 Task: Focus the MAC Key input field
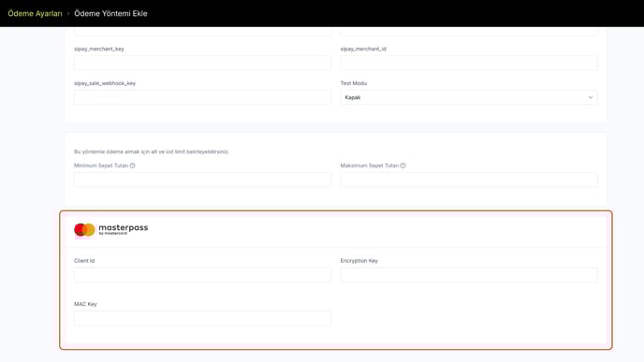click(x=202, y=318)
